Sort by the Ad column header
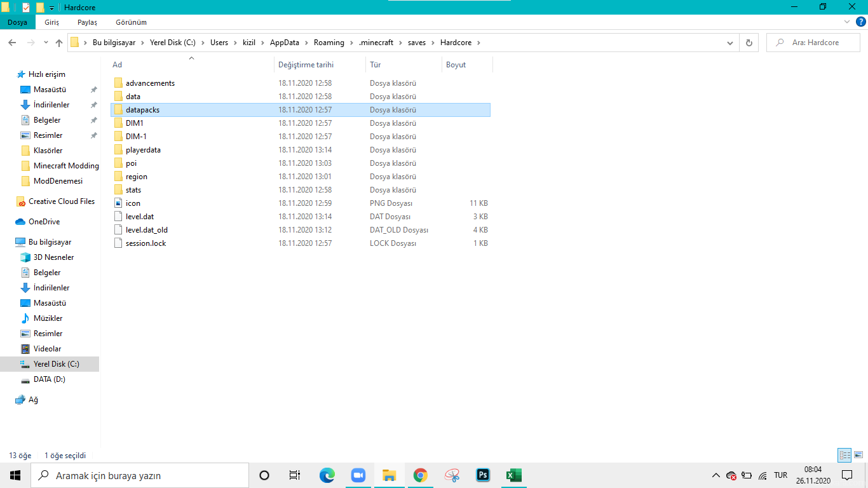868x488 pixels. tap(191, 65)
